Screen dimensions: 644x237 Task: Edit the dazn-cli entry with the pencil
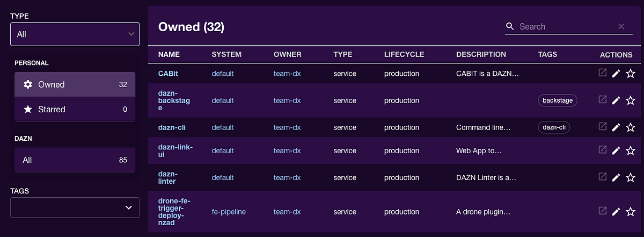pyautogui.click(x=616, y=127)
